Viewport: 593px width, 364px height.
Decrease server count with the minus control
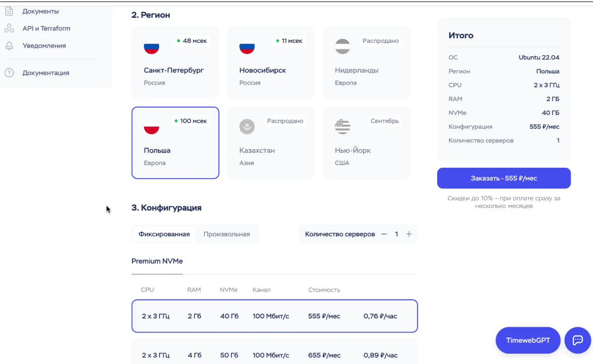click(384, 234)
